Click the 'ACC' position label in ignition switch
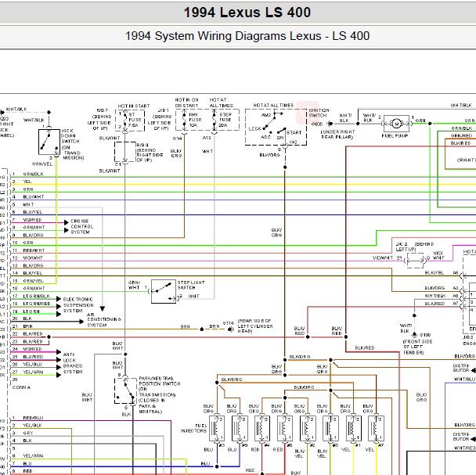 pos(265,137)
